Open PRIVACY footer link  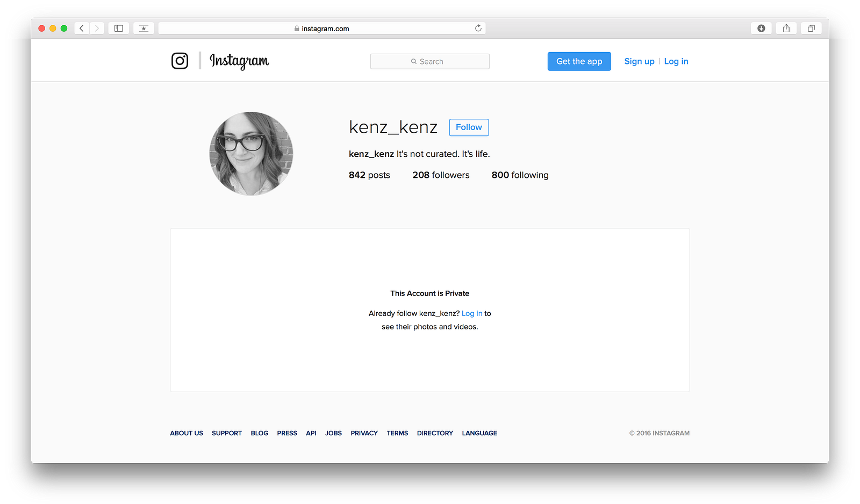click(x=364, y=433)
